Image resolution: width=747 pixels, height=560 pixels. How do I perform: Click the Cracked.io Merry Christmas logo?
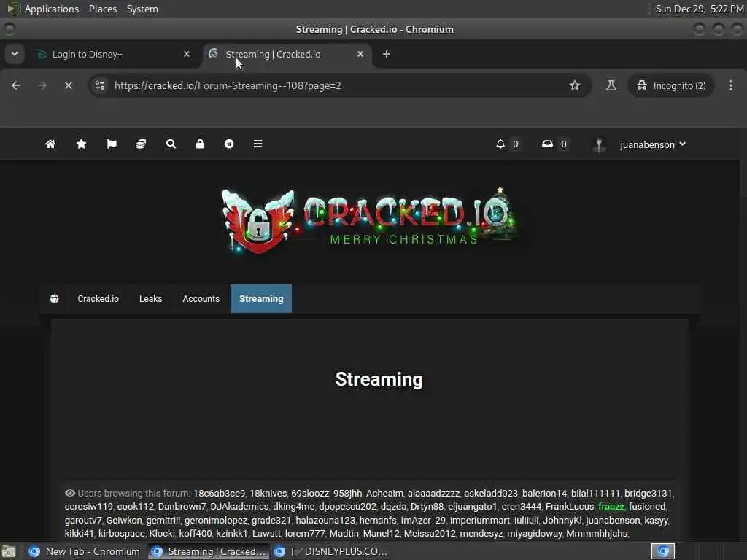371,220
